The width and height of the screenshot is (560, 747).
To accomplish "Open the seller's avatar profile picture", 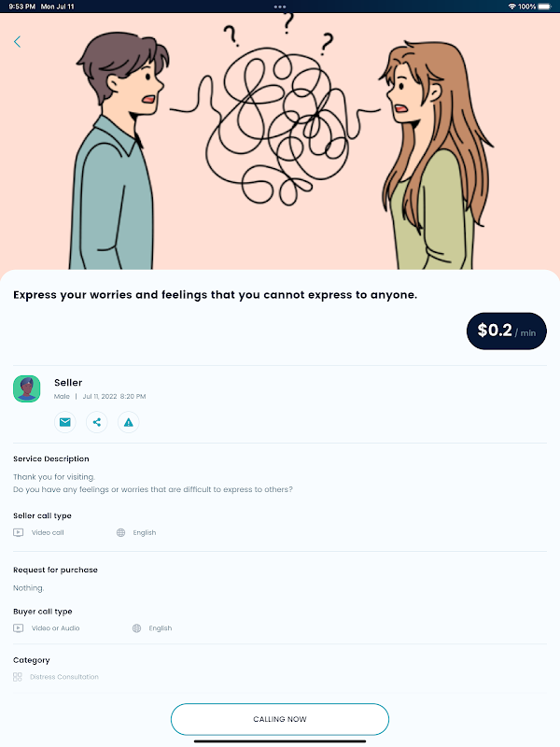I will click(27, 388).
